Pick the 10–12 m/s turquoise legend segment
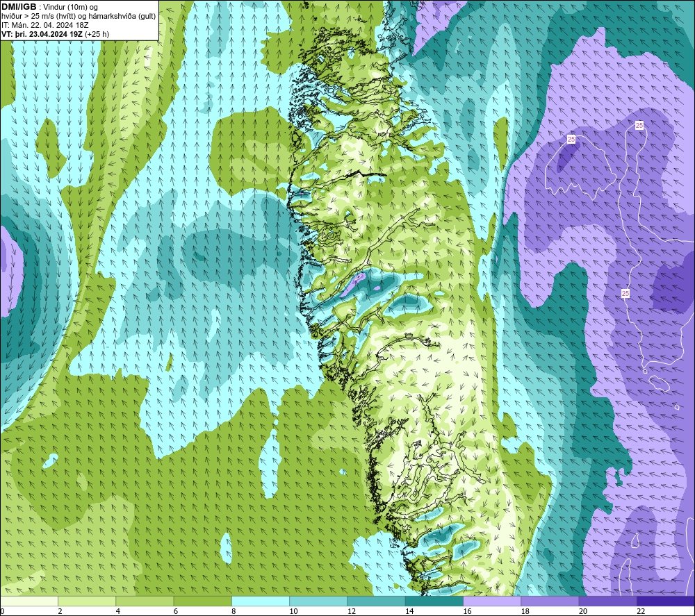 pyautogui.click(x=318, y=601)
